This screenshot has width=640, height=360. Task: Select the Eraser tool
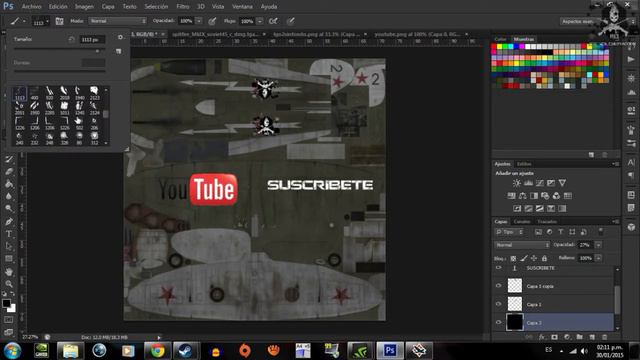click(x=9, y=172)
